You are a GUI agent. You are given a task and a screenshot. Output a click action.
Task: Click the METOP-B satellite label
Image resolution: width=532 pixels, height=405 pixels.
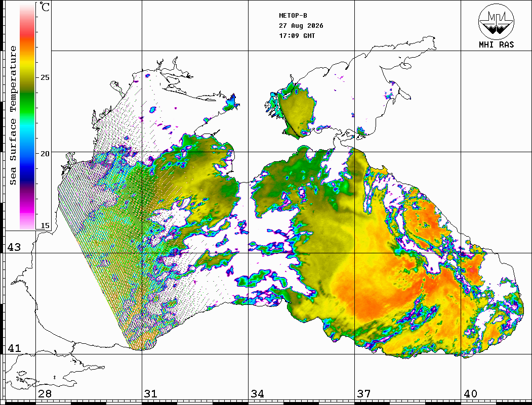(x=293, y=16)
